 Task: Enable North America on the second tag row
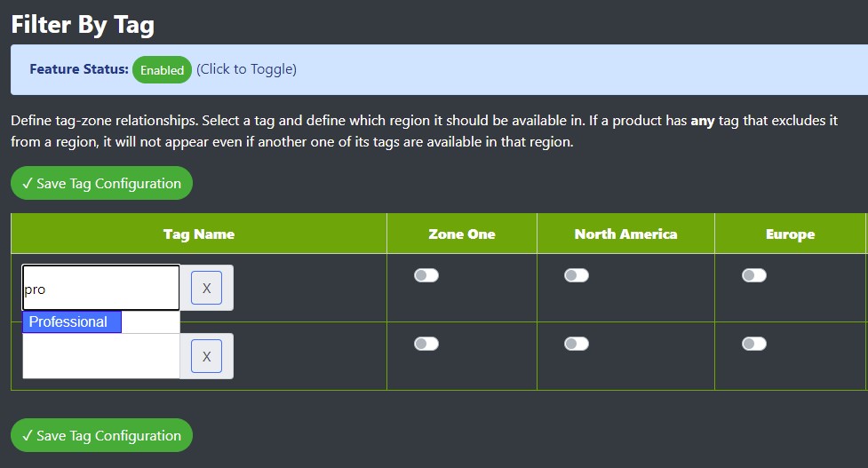point(577,344)
